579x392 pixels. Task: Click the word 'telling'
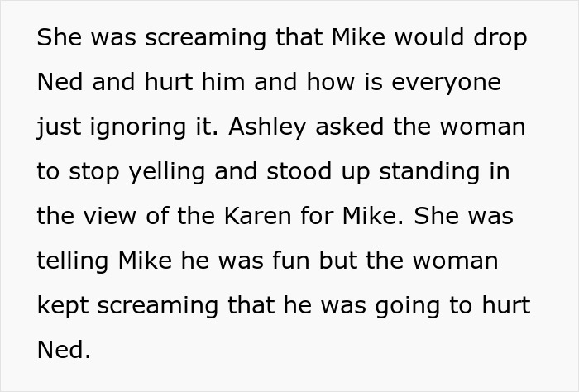(x=73, y=261)
